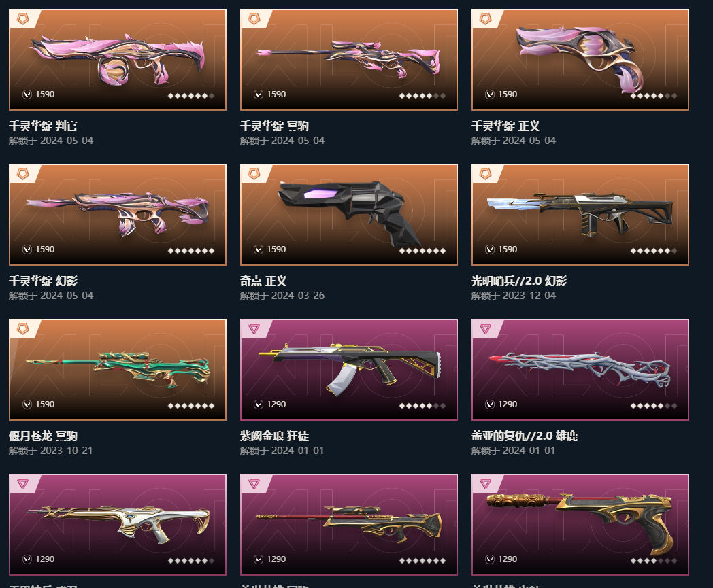Click the 盖亚的复仇//2.0 雄鹿 title text
Image resolution: width=713 pixels, height=588 pixels.
click(x=525, y=436)
